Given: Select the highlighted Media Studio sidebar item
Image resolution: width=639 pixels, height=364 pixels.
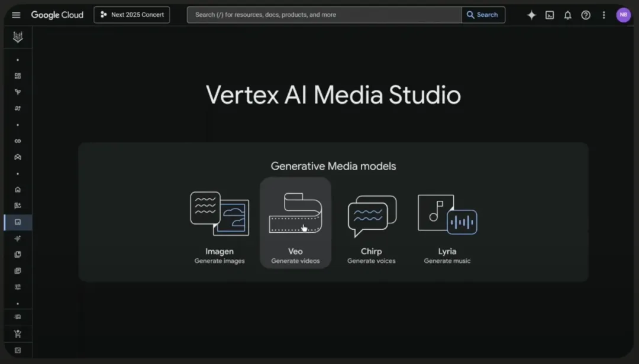Looking at the screenshot, I should click(x=18, y=222).
